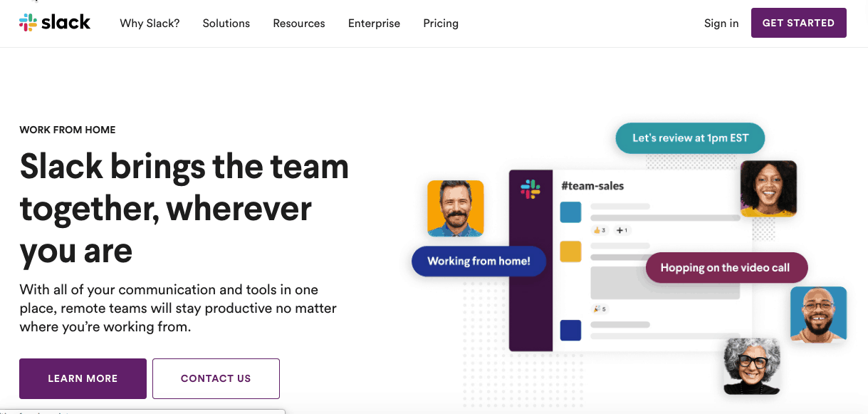
Task: Click the "Slack brings the team together" headline
Action: coord(184,208)
